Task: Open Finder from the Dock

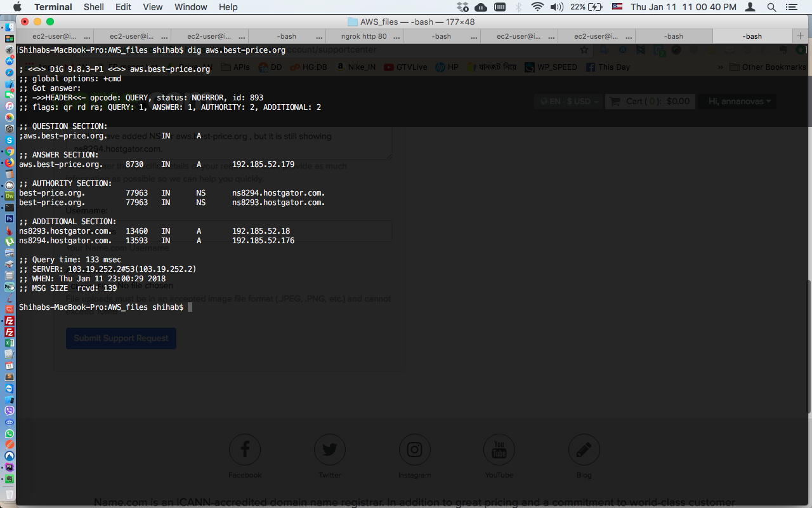Action: pos(10,27)
